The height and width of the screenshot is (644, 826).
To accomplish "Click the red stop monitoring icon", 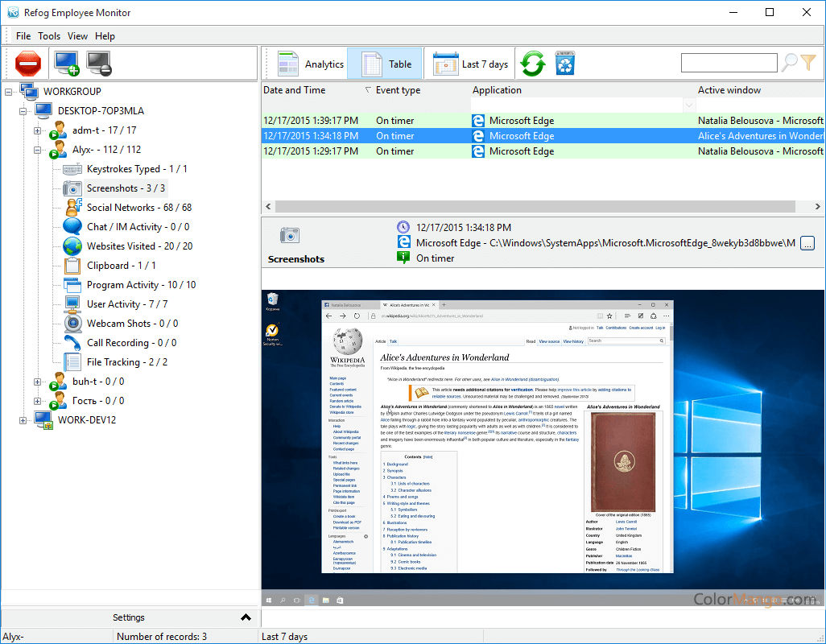I will tap(28, 62).
